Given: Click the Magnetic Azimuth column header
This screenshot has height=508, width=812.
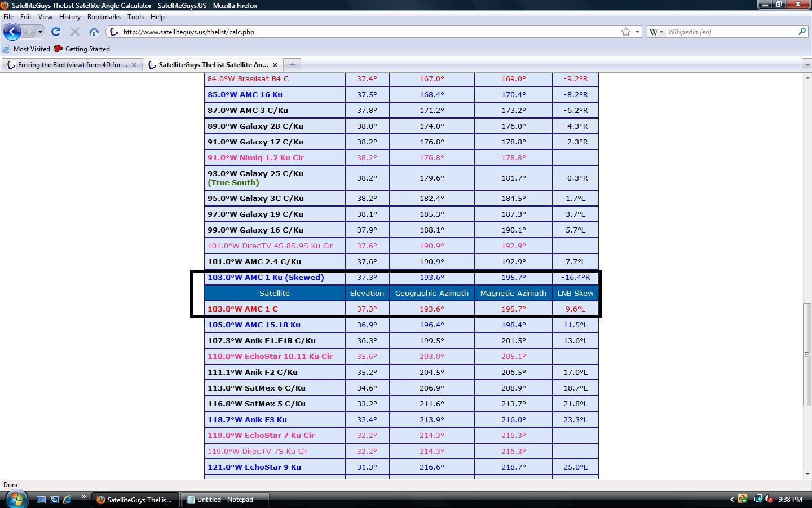Looking at the screenshot, I should point(513,293).
